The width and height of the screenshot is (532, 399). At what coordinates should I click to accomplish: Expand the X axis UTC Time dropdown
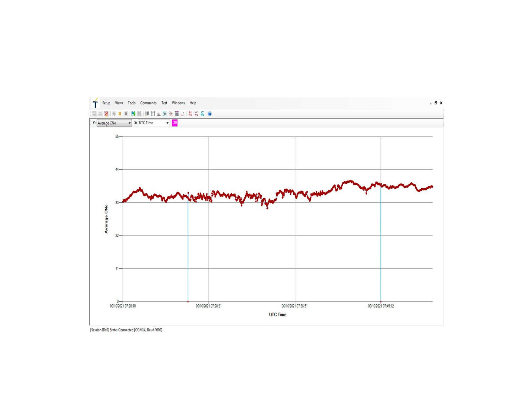click(x=167, y=123)
